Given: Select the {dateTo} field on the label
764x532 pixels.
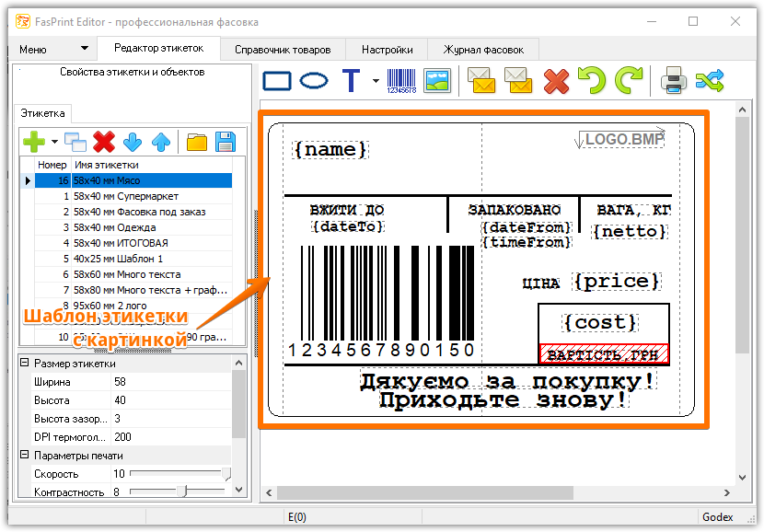Looking at the screenshot, I should pyautogui.click(x=348, y=226).
